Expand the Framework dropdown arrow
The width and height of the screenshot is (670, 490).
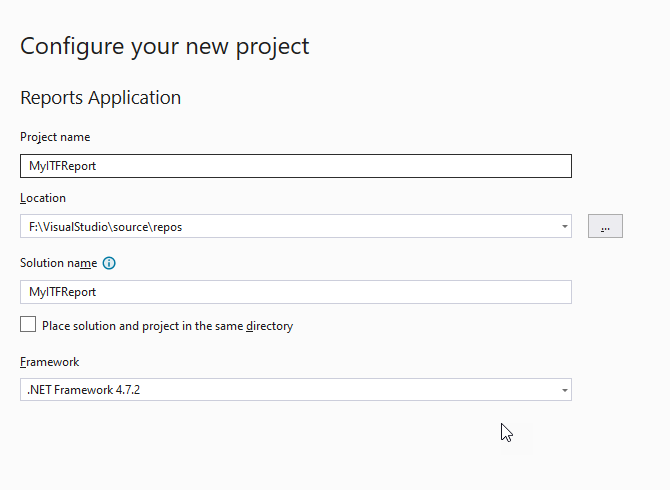(564, 390)
